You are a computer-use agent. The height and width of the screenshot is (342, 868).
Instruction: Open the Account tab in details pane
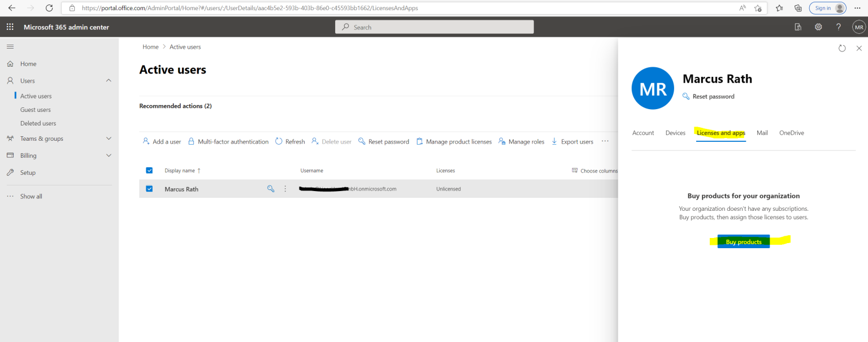(x=643, y=133)
